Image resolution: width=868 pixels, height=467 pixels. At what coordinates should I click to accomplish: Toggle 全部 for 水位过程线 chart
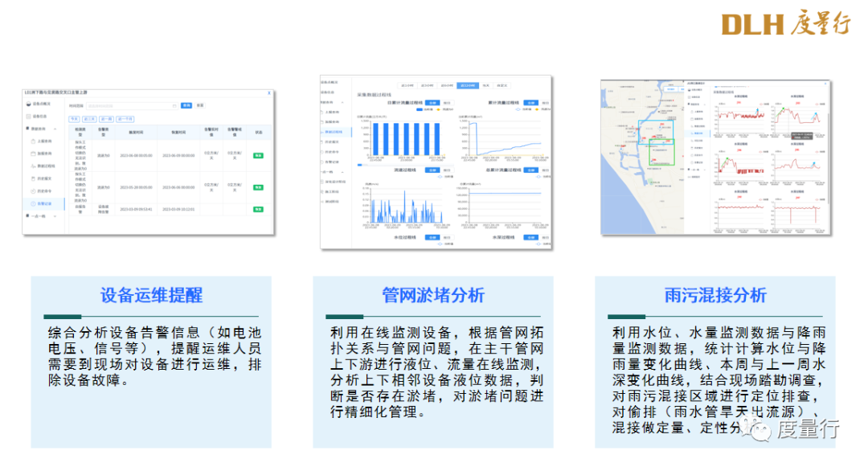tap(432, 237)
